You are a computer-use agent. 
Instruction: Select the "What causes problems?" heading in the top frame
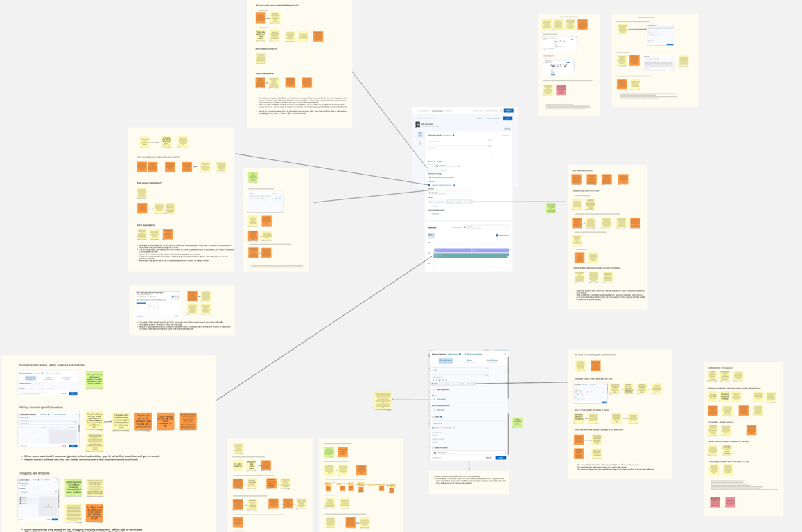point(266,49)
